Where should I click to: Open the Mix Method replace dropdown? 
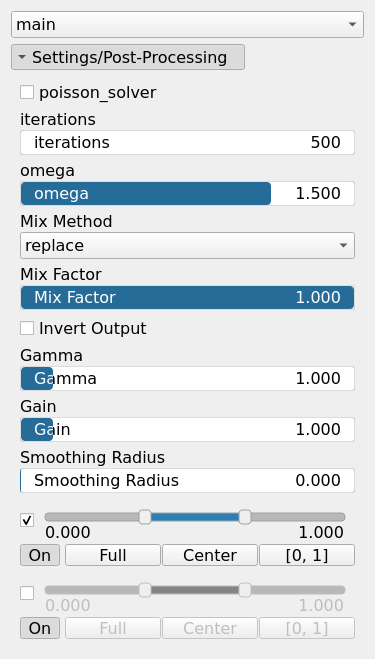(187, 245)
